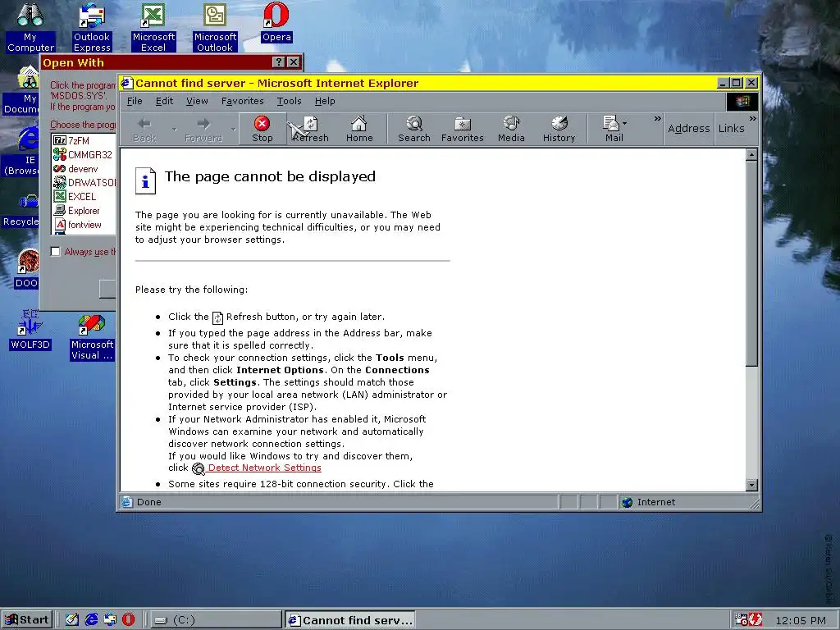Click the Cannot find server taskbar button
Screen dimensions: 840x630
[349, 620]
